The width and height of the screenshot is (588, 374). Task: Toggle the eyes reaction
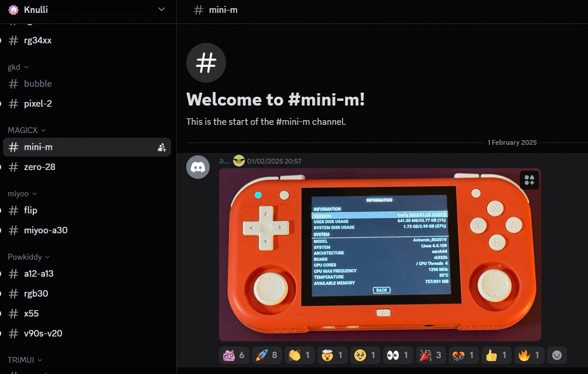(x=398, y=355)
